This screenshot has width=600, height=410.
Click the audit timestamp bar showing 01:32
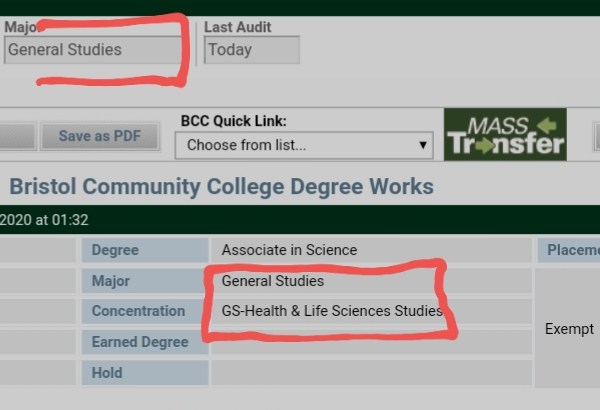coord(300,220)
